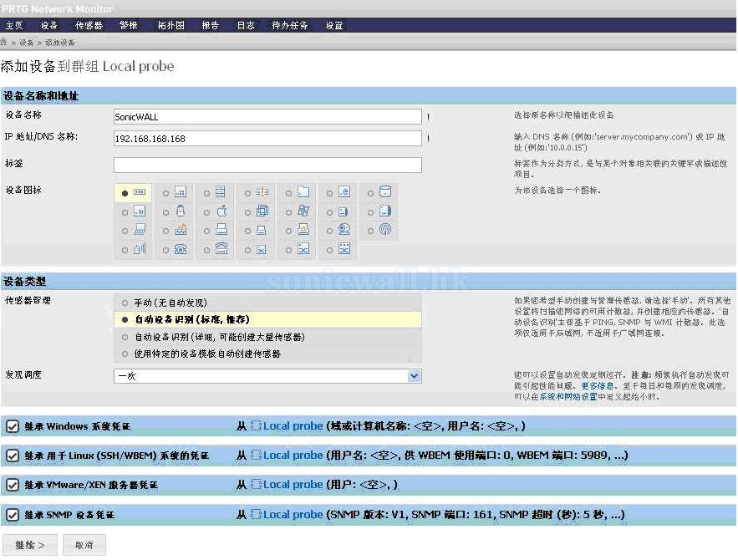Click the 设备图标 label
Image resolution: width=738 pixels, height=560 pixels.
click(x=23, y=190)
